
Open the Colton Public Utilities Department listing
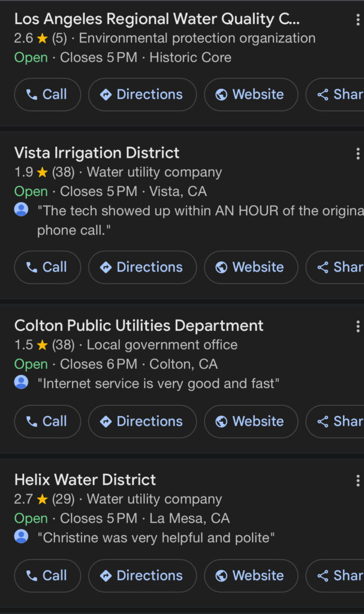[x=139, y=326]
